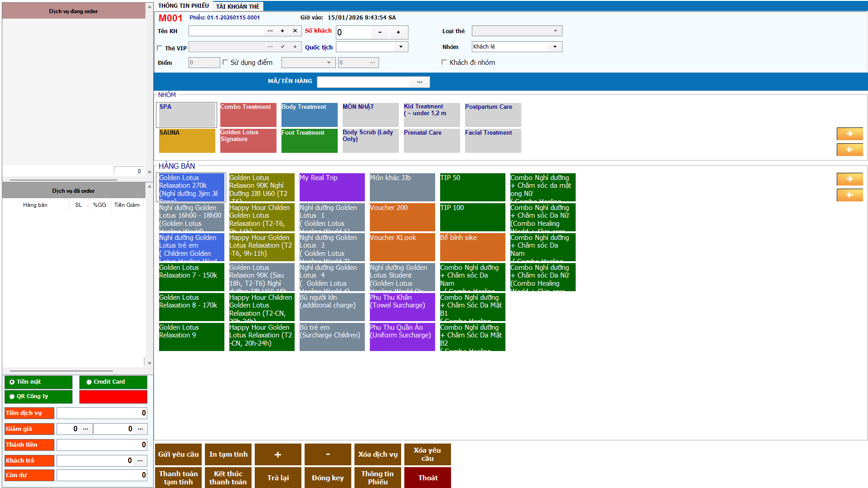
Task: Tick the Khách đi nhóm checkbox
Action: [444, 63]
